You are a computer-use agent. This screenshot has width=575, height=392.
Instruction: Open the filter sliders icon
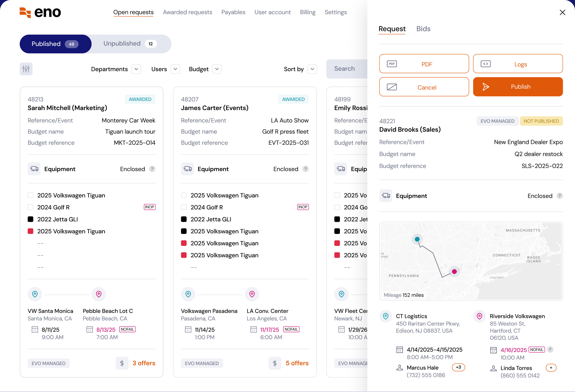pos(26,69)
